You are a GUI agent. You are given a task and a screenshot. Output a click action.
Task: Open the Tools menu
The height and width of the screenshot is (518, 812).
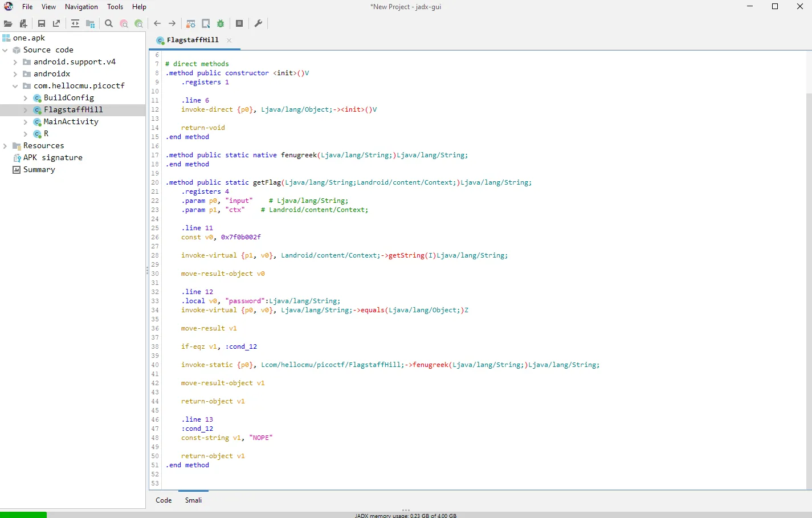115,7
